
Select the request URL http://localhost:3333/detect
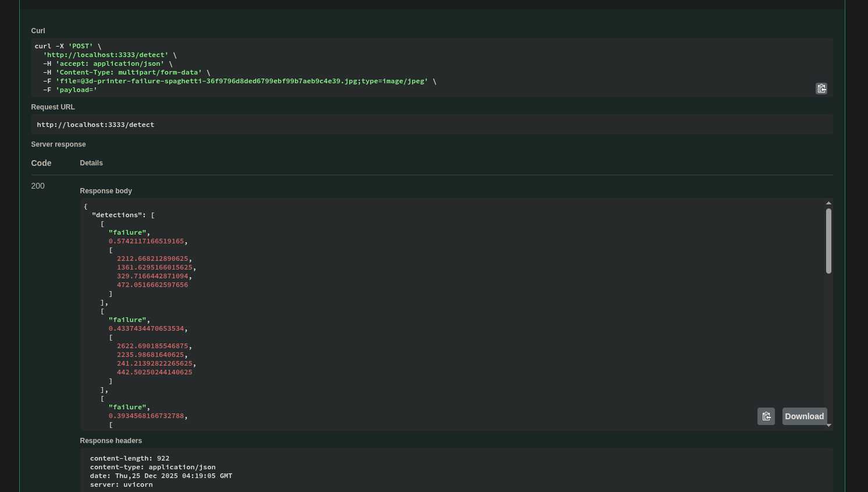point(95,125)
